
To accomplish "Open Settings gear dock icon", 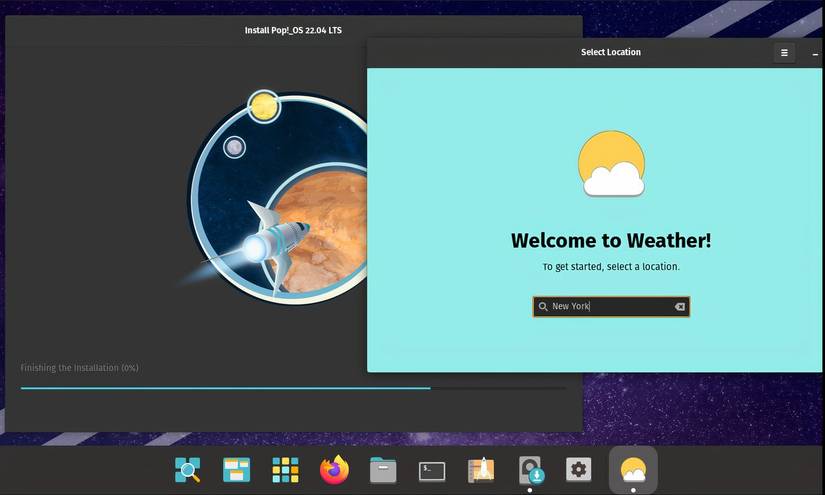I will (x=578, y=469).
